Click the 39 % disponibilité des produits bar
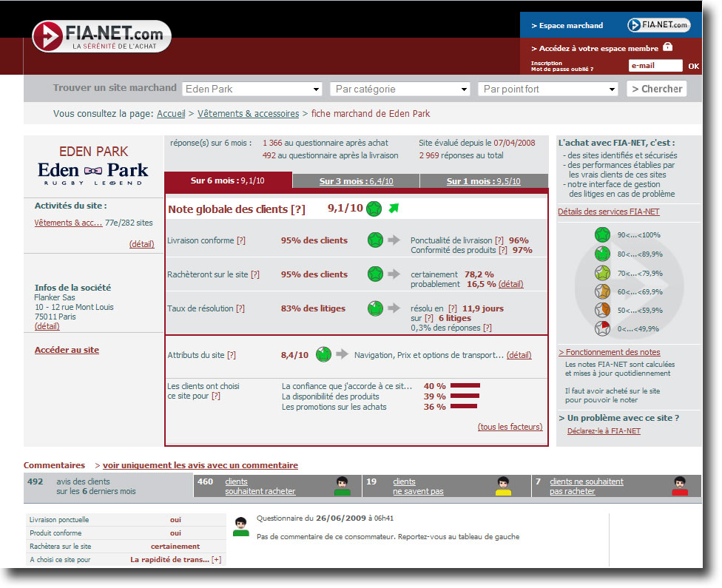 pyautogui.click(x=465, y=396)
